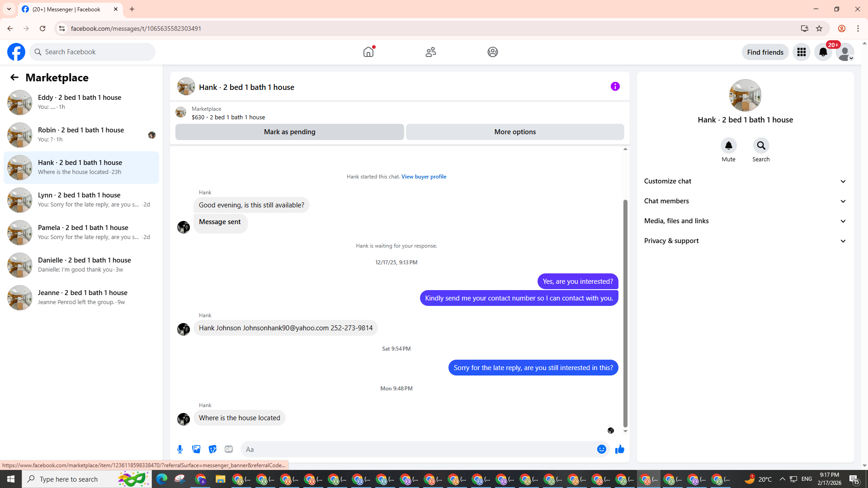
Task: Open the Friends tab in the top navigation
Action: pyautogui.click(x=430, y=52)
